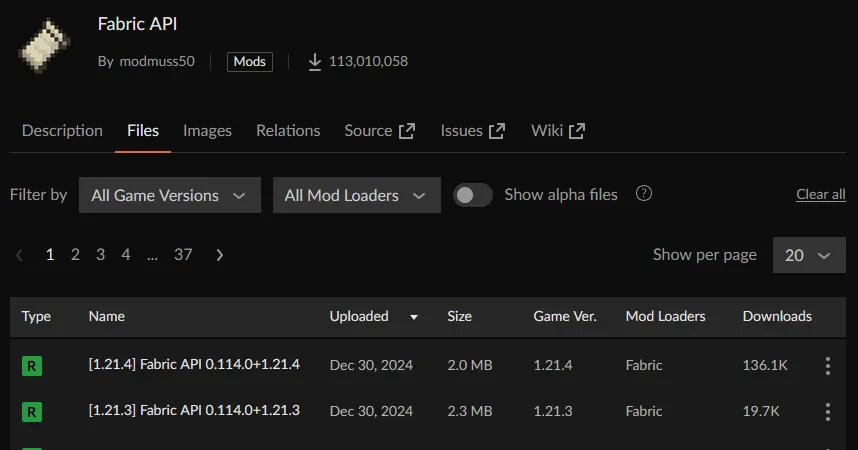
Task: Switch to the Description tab
Action: pyautogui.click(x=62, y=131)
